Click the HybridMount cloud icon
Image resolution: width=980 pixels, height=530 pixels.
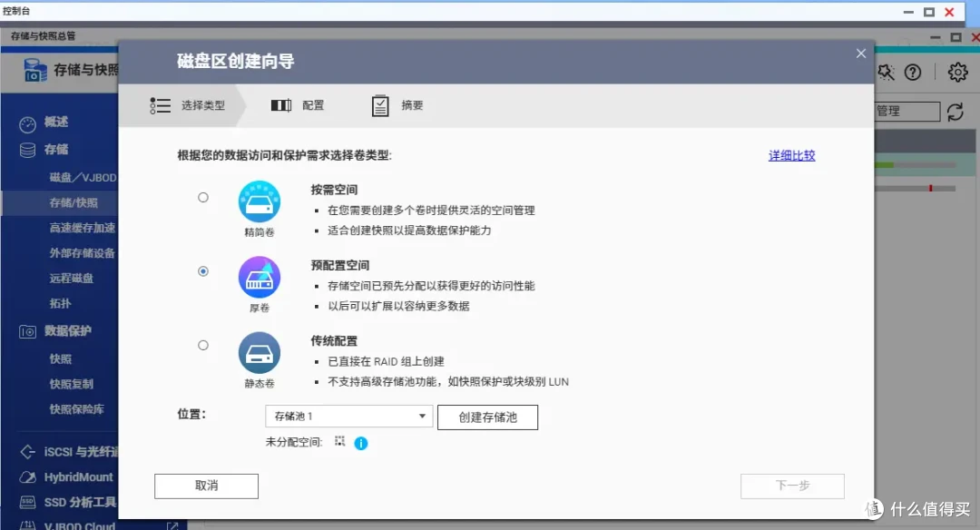point(27,477)
